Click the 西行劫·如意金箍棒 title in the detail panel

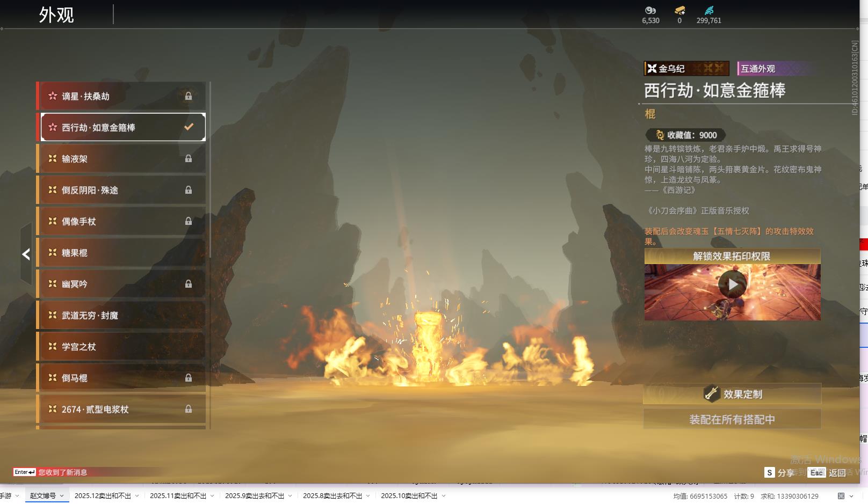(715, 90)
